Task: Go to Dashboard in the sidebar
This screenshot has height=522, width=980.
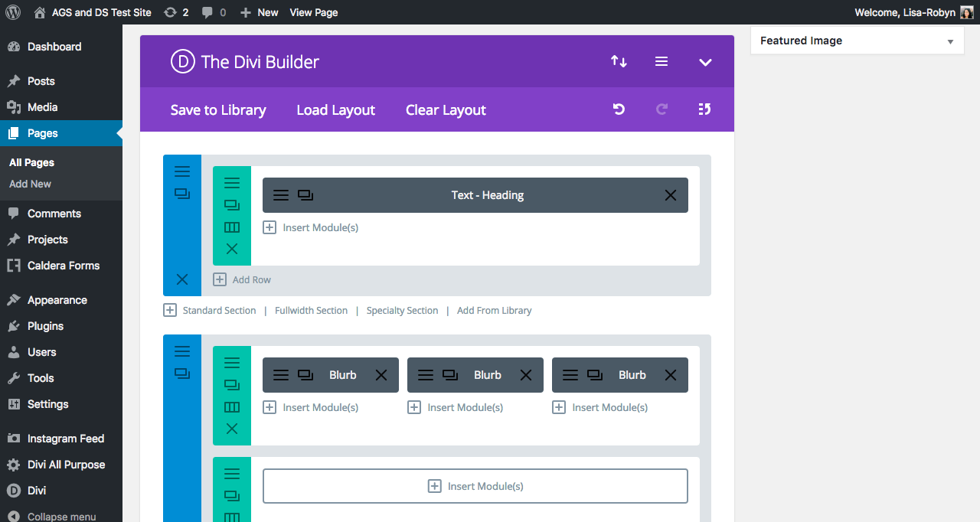Action: point(61,47)
